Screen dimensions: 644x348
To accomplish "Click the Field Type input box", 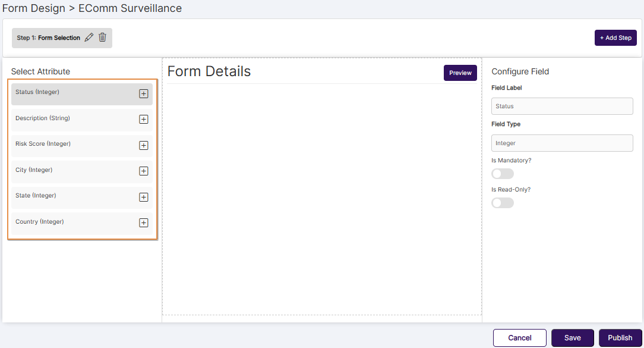I will pyautogui.click(x=562, y=143).
